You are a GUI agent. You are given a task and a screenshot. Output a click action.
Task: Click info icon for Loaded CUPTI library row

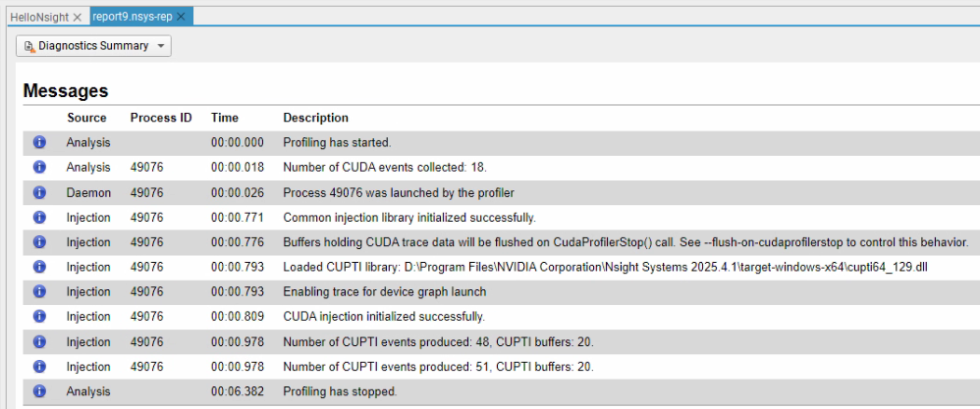click(39, 267)
